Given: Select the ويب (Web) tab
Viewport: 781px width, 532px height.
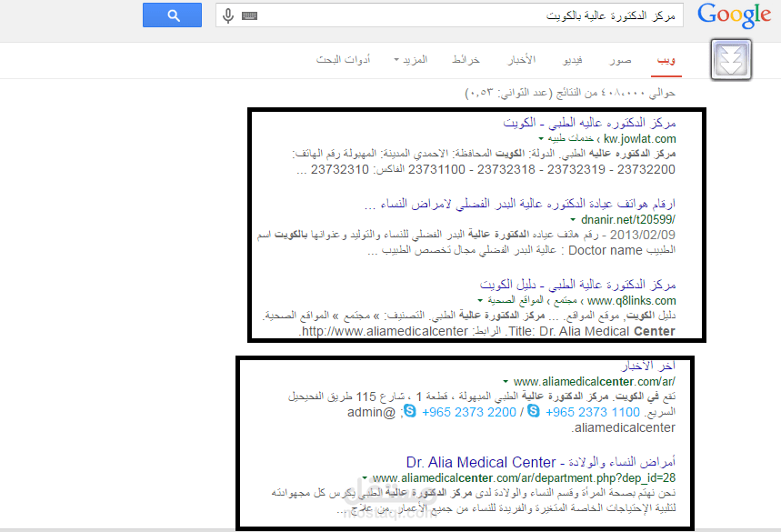Looking at the screenshot, I should pos(666,60).
